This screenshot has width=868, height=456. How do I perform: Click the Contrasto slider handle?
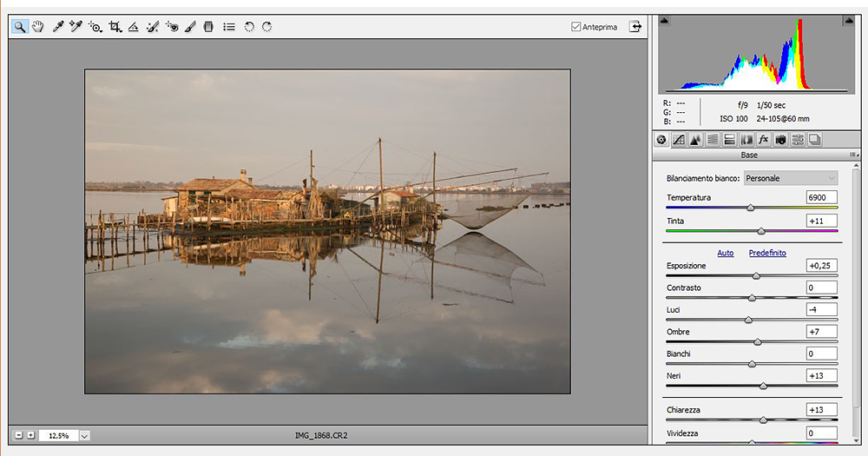(x=752, y=298)
